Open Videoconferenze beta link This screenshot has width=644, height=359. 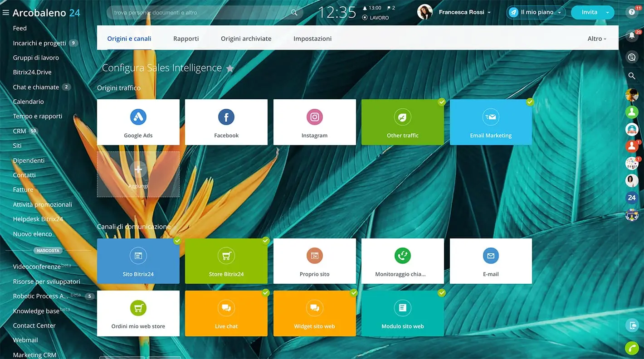point(37,267)
